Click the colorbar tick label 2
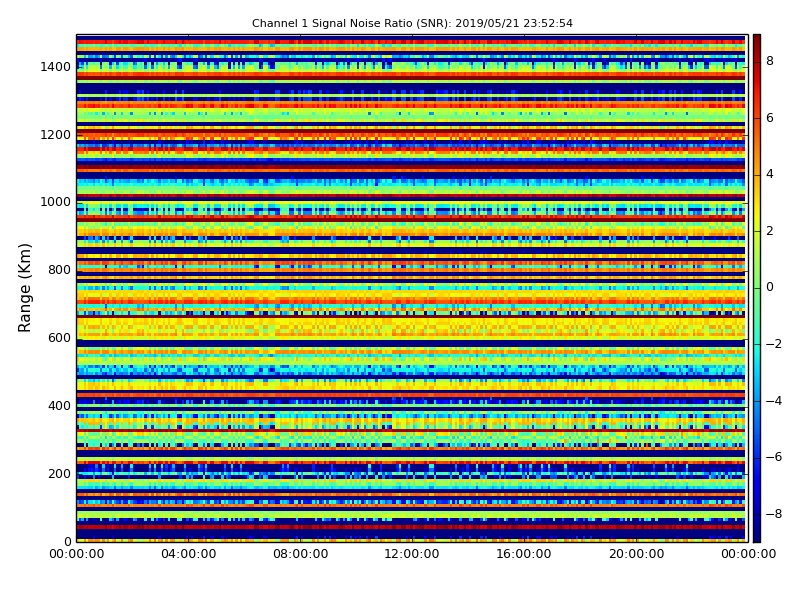 pyautogui.click(x=770, y=231)
